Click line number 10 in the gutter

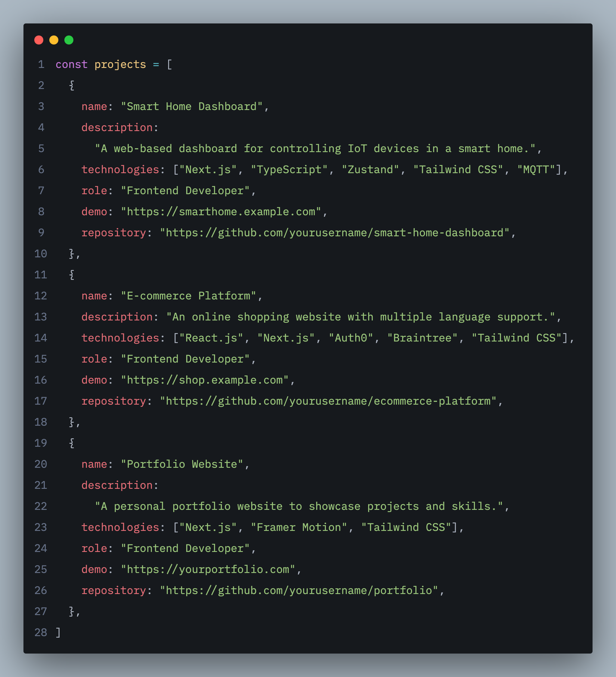click(x=41, y=254)
